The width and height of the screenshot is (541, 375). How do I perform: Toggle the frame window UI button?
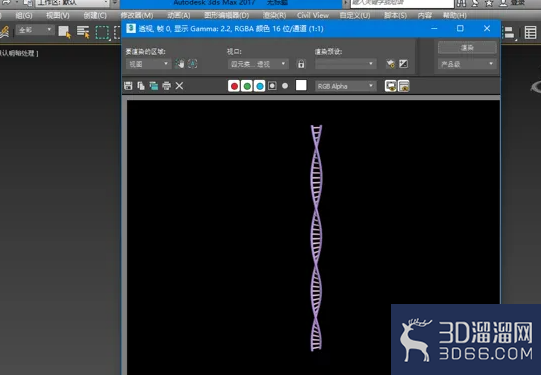tap(403, 86)
